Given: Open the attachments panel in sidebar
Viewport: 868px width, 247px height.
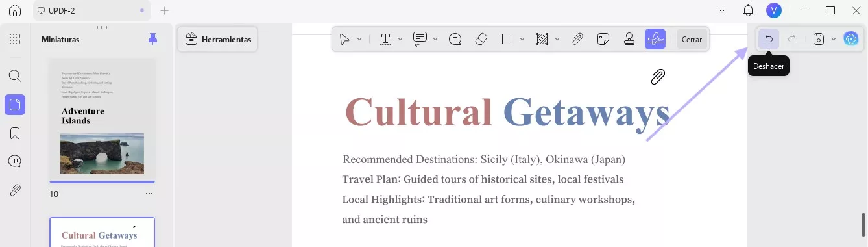Looking at the screenshot, I should [x=15, y=190].
